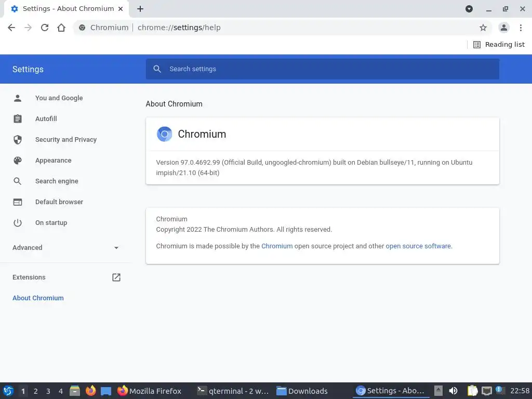Screen dimensions: 532x399
Task: Go back to the previous page
Action: [11, 28]
